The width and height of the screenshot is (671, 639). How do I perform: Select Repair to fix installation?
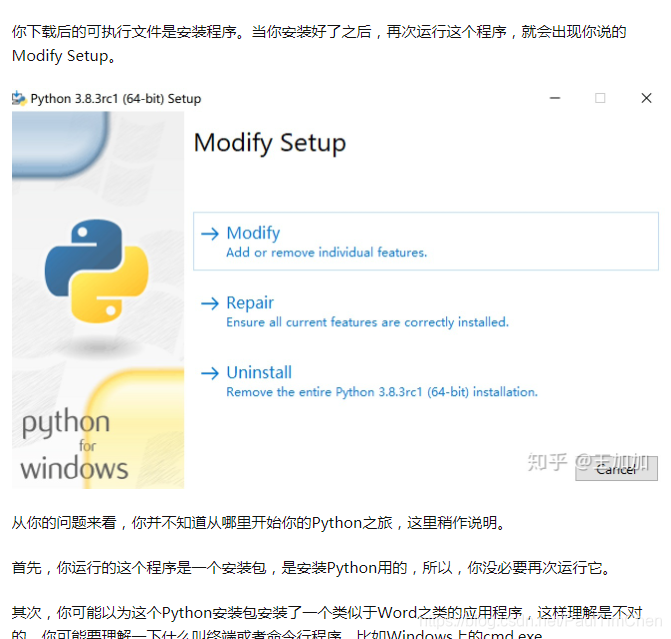pos(250,303)
